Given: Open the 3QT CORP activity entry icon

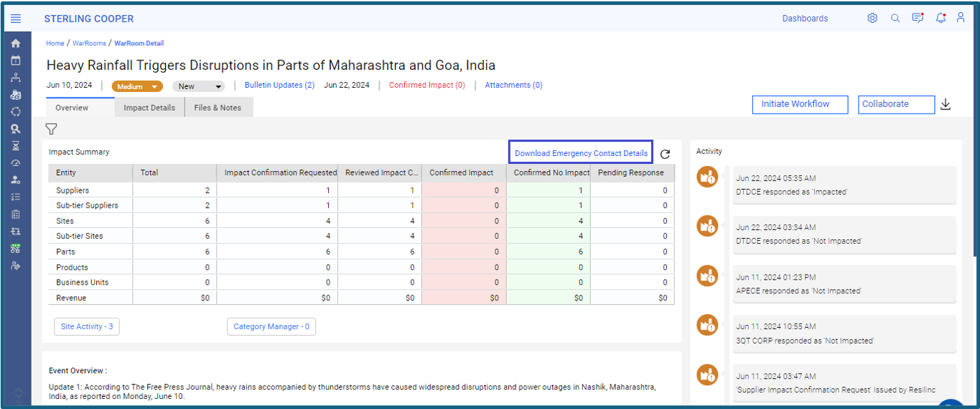Looking at the screenshot, I should [x=707, y=326].
